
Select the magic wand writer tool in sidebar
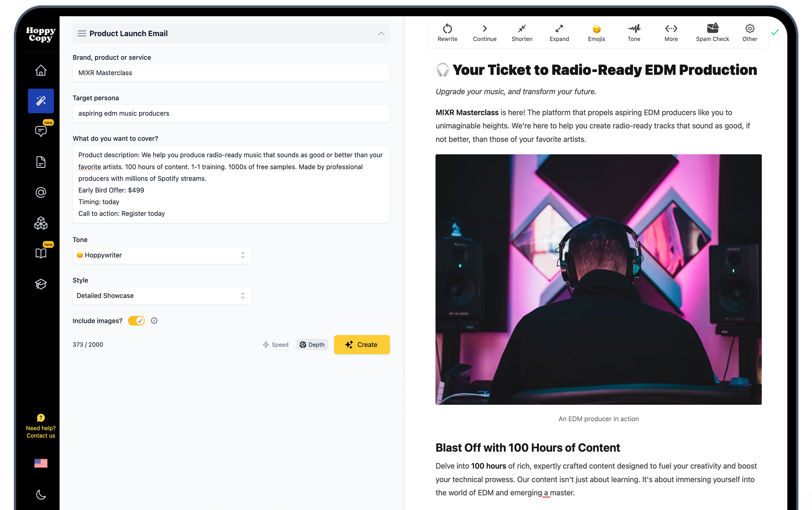click(41, 101)
